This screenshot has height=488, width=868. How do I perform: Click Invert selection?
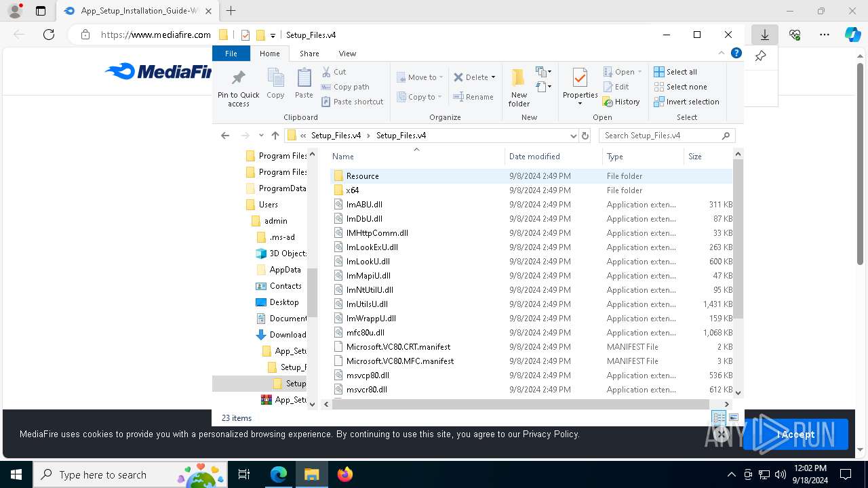click(686, 102)
